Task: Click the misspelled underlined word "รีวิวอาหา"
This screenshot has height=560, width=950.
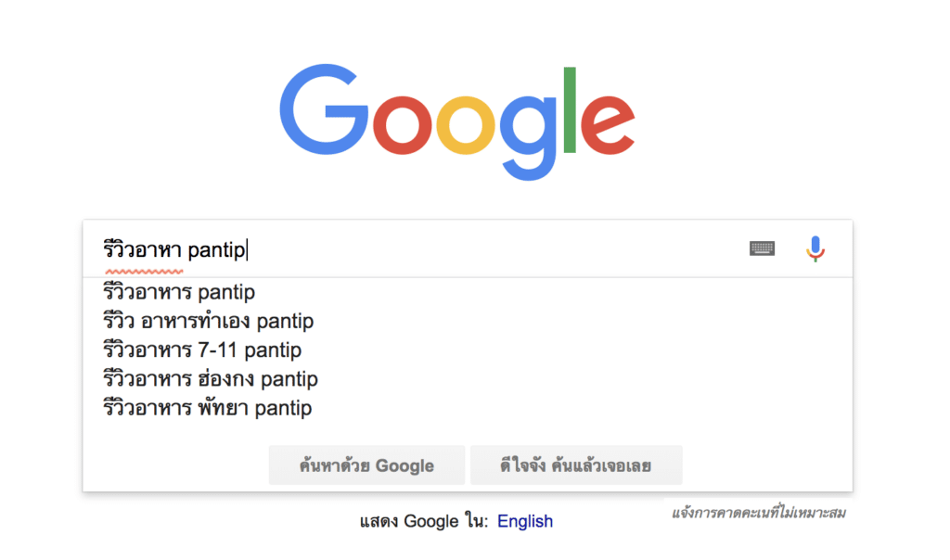Action: [x=142, y=250]
